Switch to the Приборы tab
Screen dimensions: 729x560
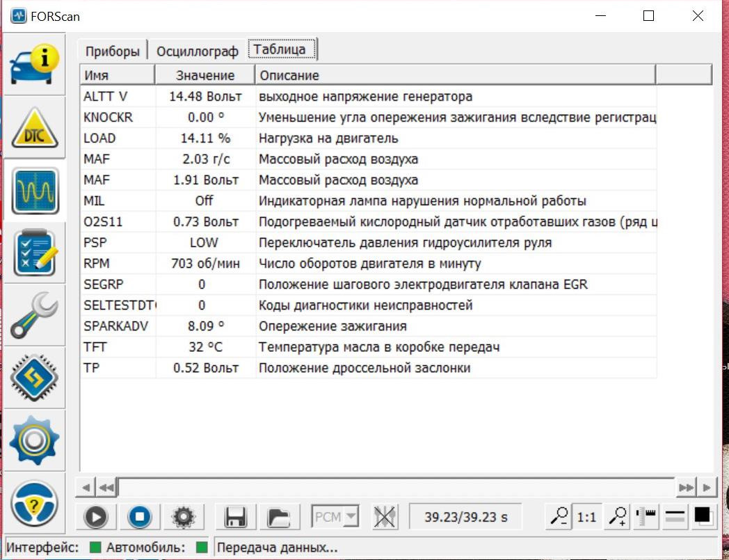pyautogui.click(x=113, y=51)
